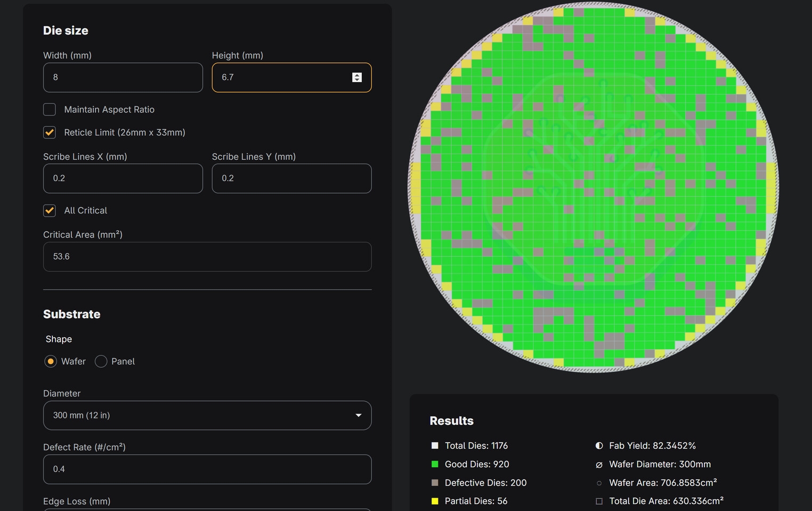Screen dimensions: 812x511
Task: Select the Wafer shape radio button
Action: click(x=51, y=361)
